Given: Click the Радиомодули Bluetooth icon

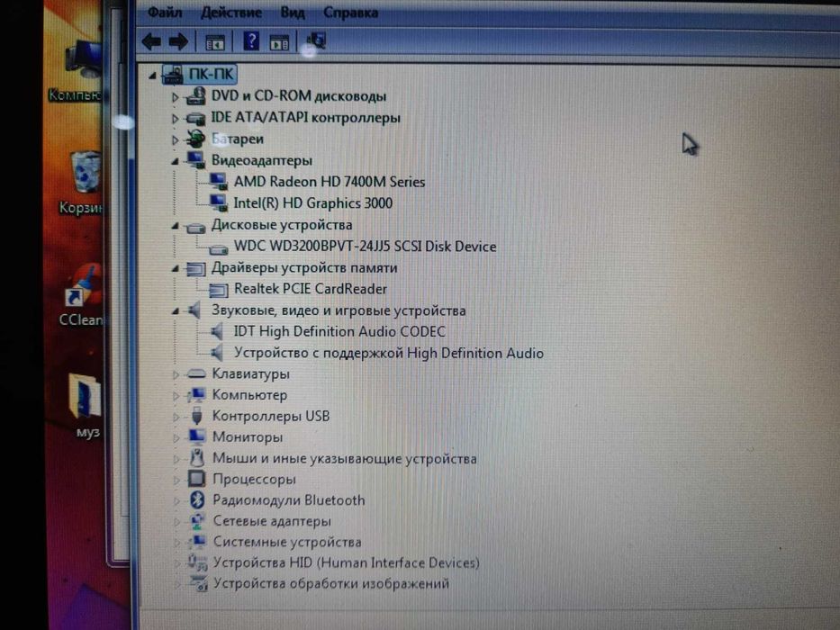Looking at the screenshot, I should pos(197,499).
